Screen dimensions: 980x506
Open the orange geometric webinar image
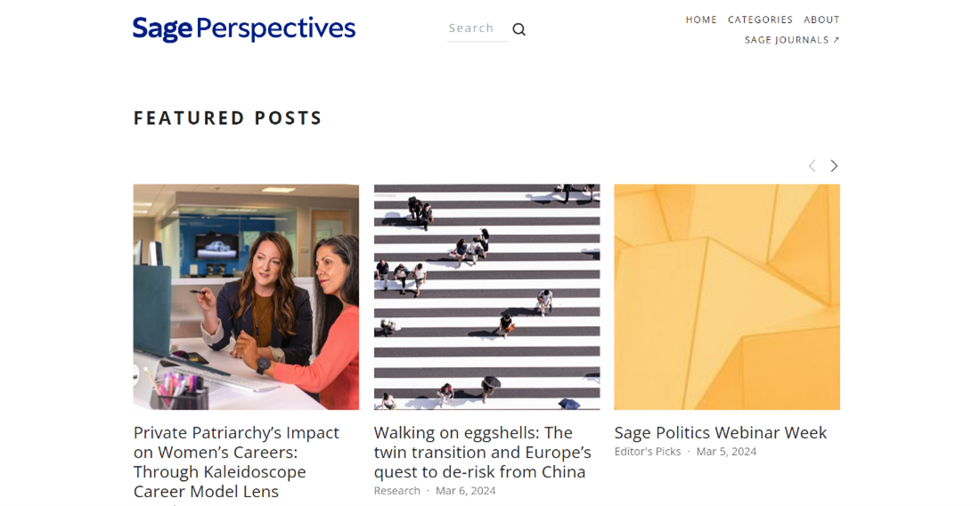[727, 297]
